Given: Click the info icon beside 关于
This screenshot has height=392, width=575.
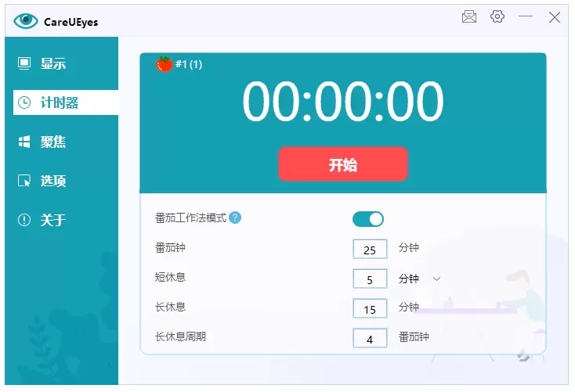Looking at the screenshot, I should coord(24,220).
